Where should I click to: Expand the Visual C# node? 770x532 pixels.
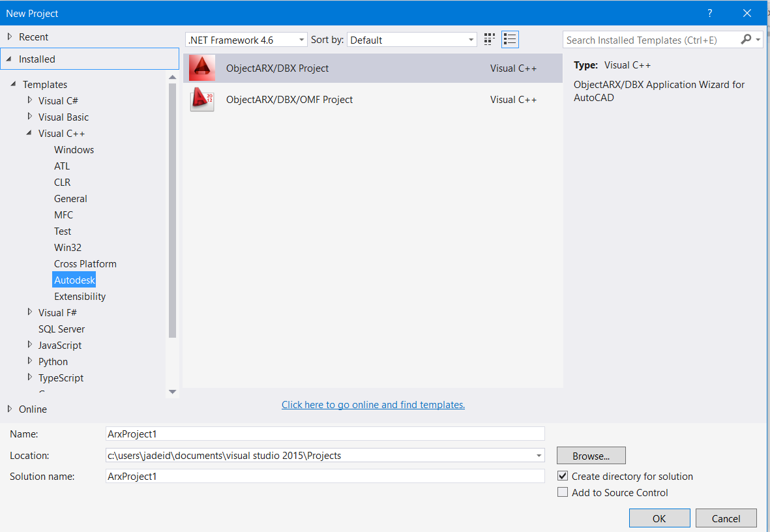[x=29, y=100]
